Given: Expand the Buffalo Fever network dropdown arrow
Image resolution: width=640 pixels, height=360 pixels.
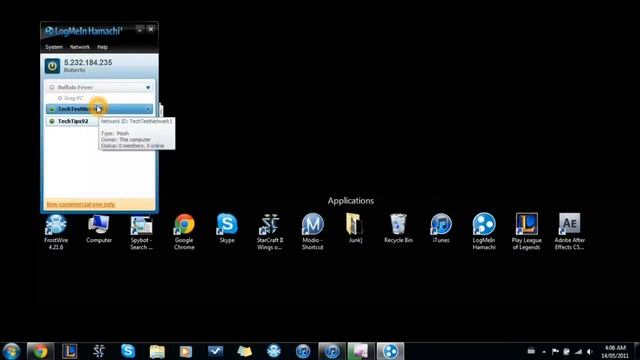Looking at the screenshot, I should 148,87.
